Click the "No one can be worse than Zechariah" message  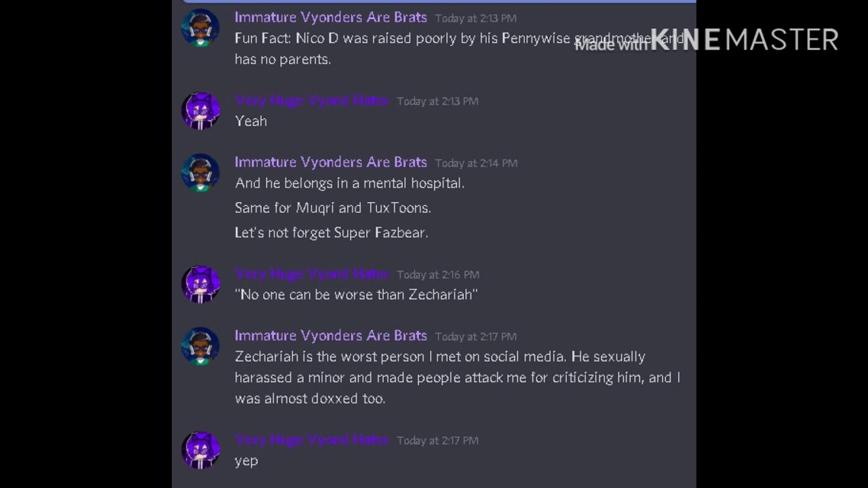(356, 295)
